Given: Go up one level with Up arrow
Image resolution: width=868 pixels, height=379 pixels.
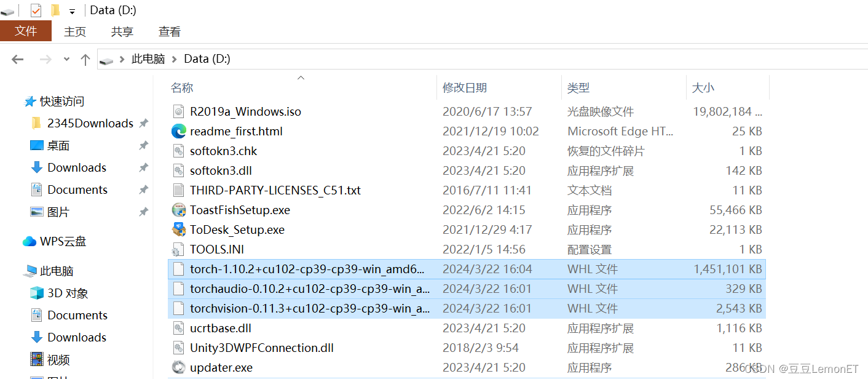Looking at the screenshot, I should click(85, 59).
